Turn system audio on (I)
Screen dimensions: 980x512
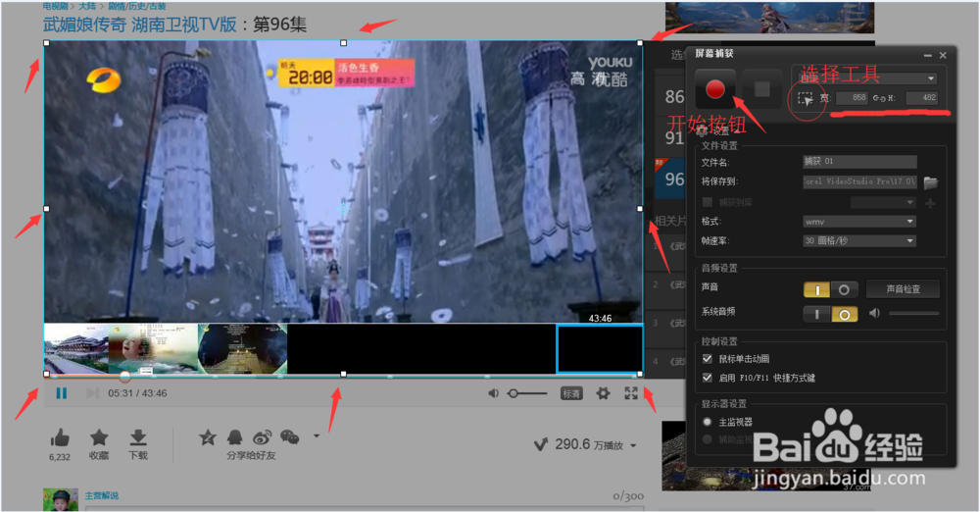817,314
